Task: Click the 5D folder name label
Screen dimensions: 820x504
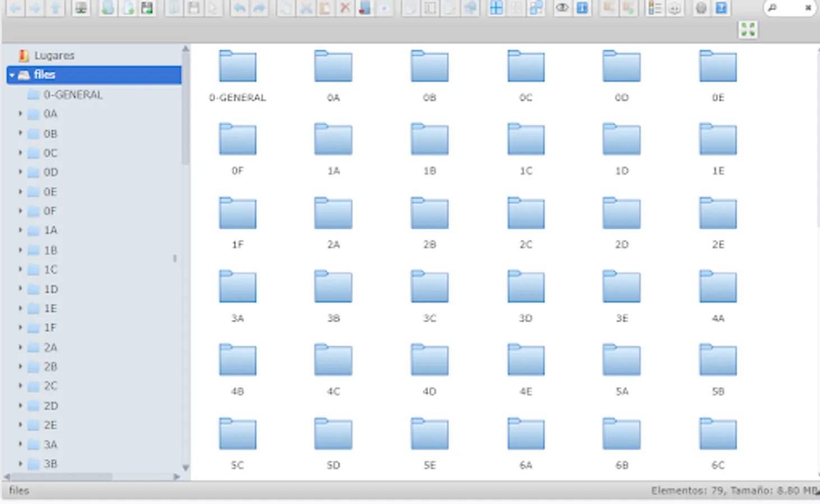Action: 333,465
